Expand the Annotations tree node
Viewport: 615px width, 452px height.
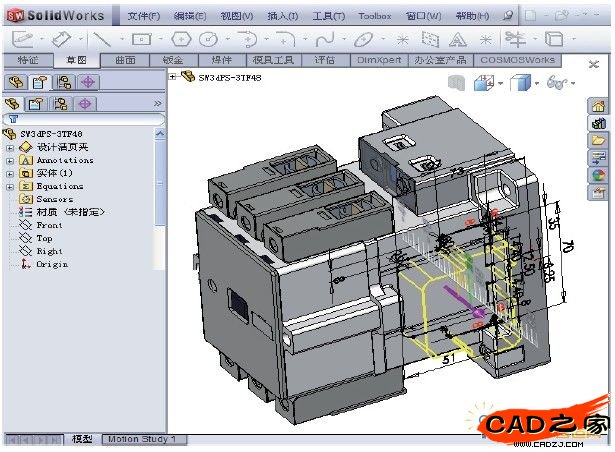[x=10, y=160]
